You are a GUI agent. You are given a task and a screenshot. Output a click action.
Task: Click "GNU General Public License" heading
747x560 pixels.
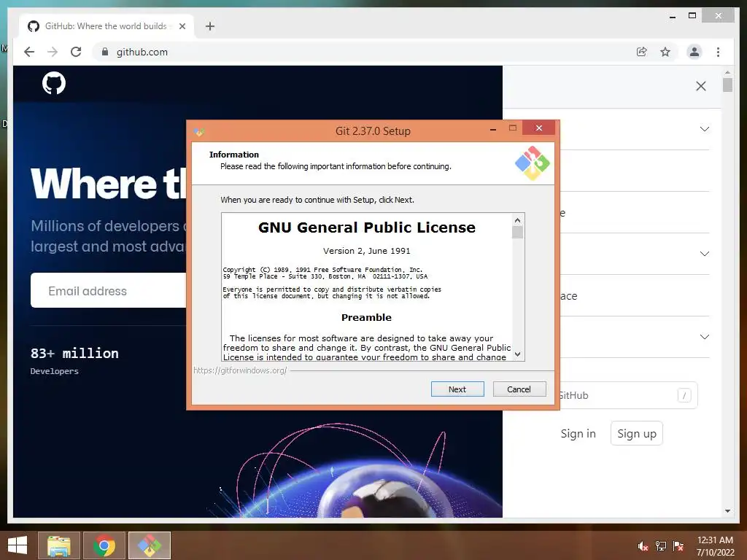(367, 227)
